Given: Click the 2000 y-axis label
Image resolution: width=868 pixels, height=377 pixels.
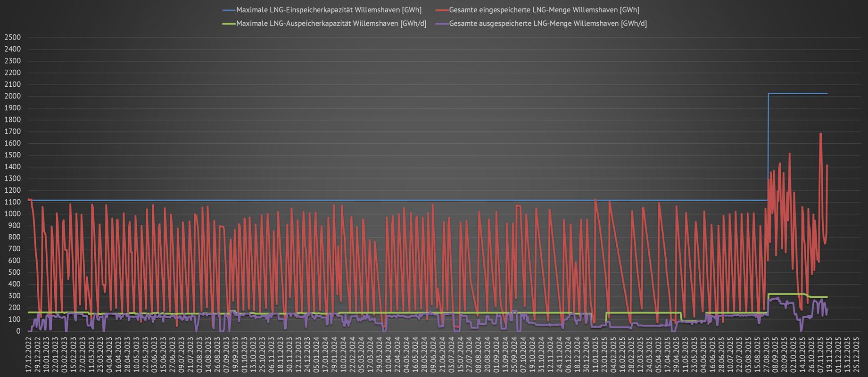Looking at the screenshot, I should pos(12,96).
